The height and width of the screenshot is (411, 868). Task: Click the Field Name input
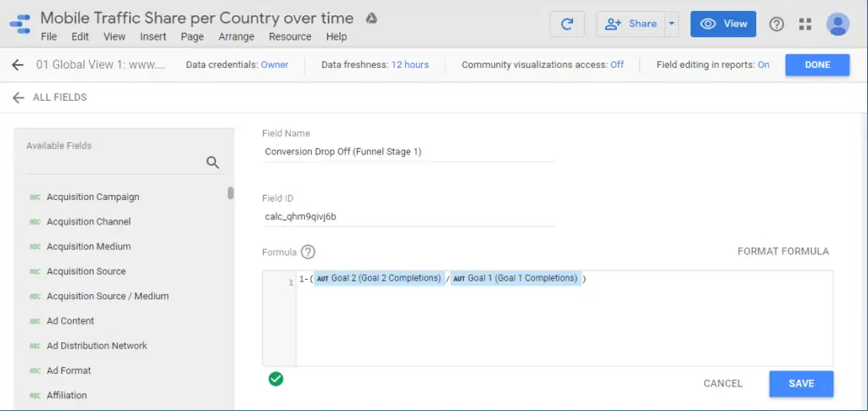pos(409,152)
